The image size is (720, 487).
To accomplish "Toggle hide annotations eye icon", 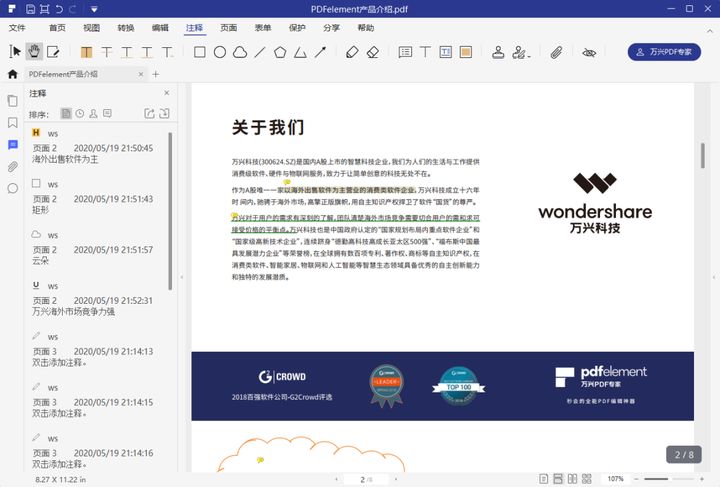I will coord(589,52).
